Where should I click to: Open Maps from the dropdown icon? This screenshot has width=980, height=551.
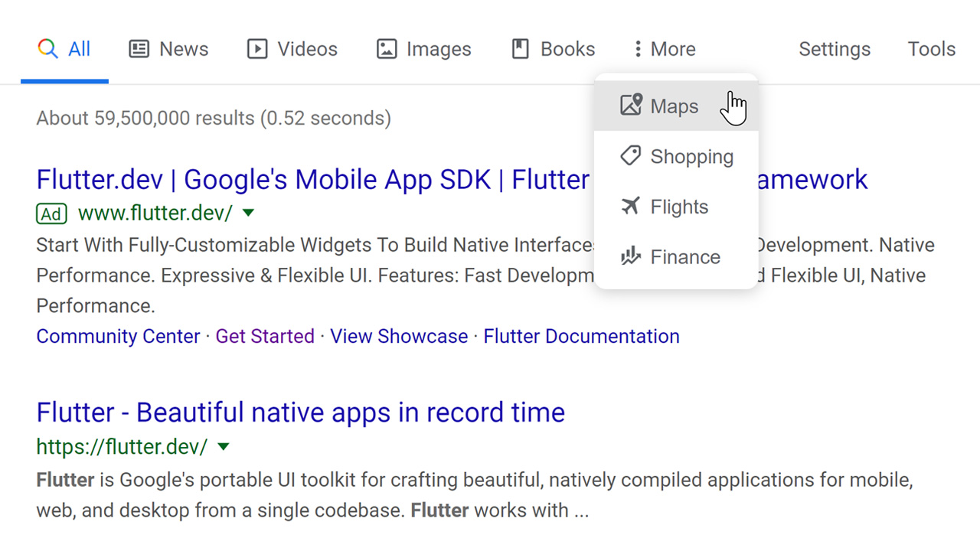(x=630, y=104)
